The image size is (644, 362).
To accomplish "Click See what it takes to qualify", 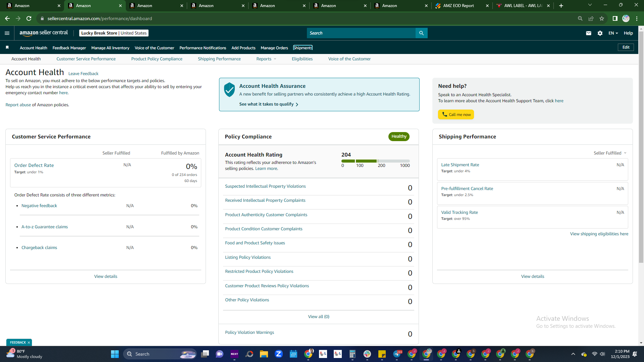I will pyautogui.click(x=269, y=104).
